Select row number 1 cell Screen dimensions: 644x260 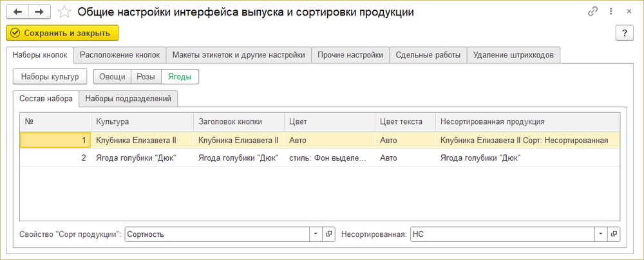click(x=55, y=140)
